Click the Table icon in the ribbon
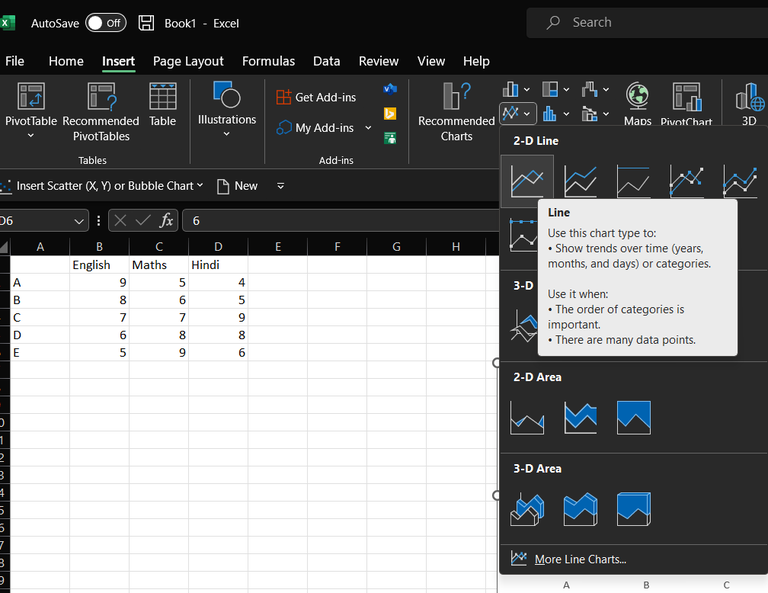Image resolution: width=768 pixels, height=593 pixels. tap(162, 98)
